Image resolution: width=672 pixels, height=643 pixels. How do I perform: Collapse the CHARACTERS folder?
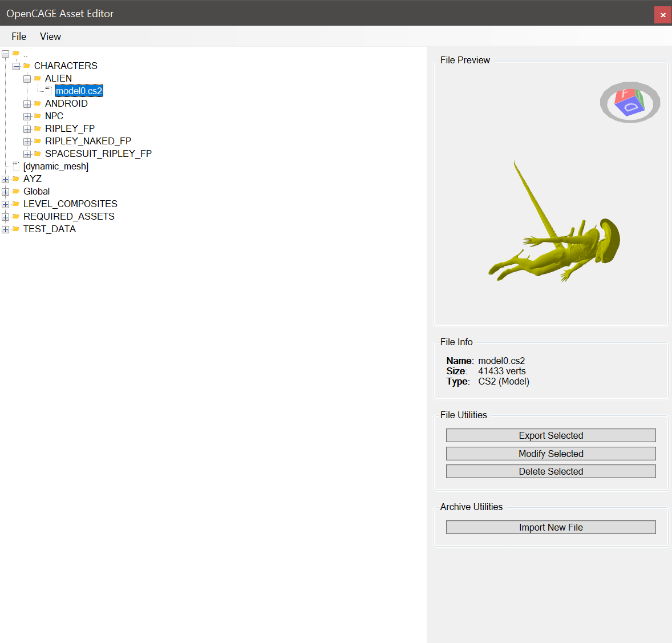tap(17, 66)
